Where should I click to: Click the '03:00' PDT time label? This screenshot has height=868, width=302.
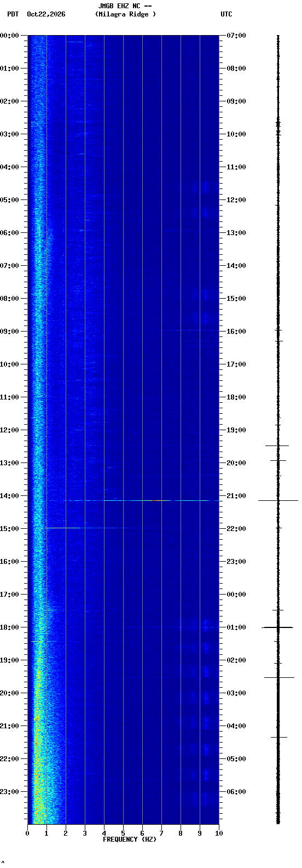9,134
